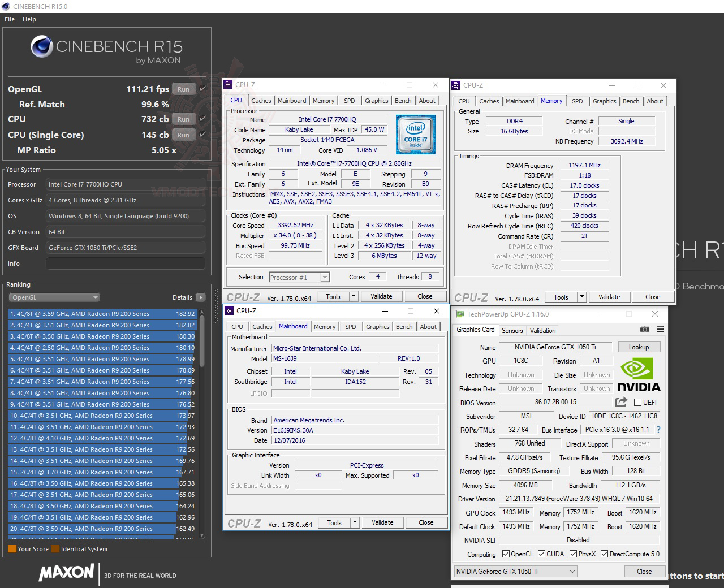Click Close button in CPU-Z Memory window
Viewport: 724px width, 588px height.
coord(653,297)
